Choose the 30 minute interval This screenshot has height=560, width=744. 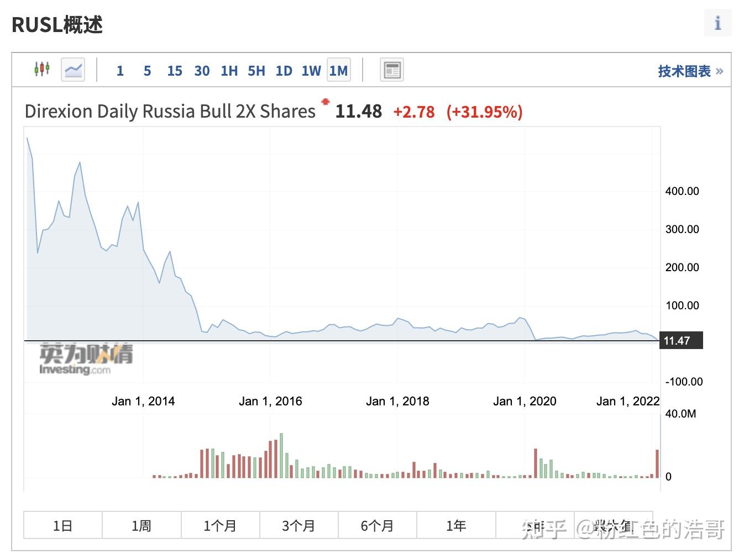pyautogui.click(x=202, y=71)
